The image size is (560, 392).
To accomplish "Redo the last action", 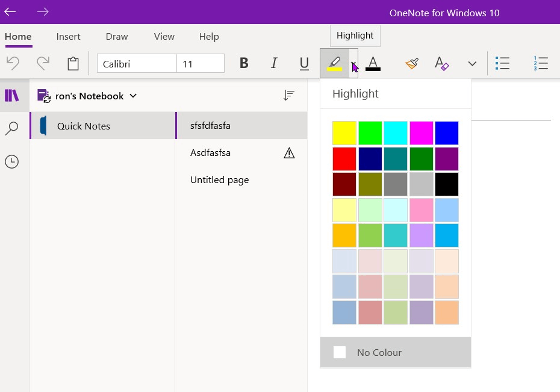I will pyautogui.click(x=43, y=64).
